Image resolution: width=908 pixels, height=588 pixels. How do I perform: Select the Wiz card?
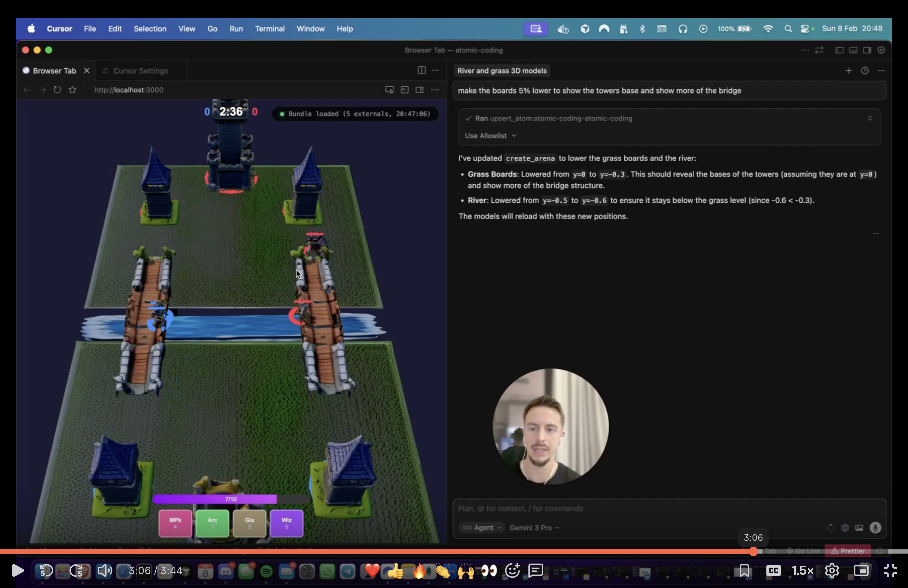286,523
